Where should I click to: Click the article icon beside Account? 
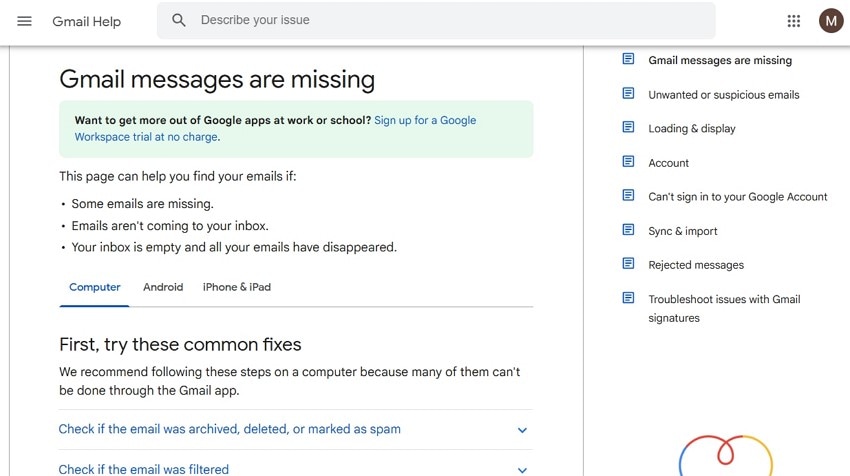pos(628,162)
